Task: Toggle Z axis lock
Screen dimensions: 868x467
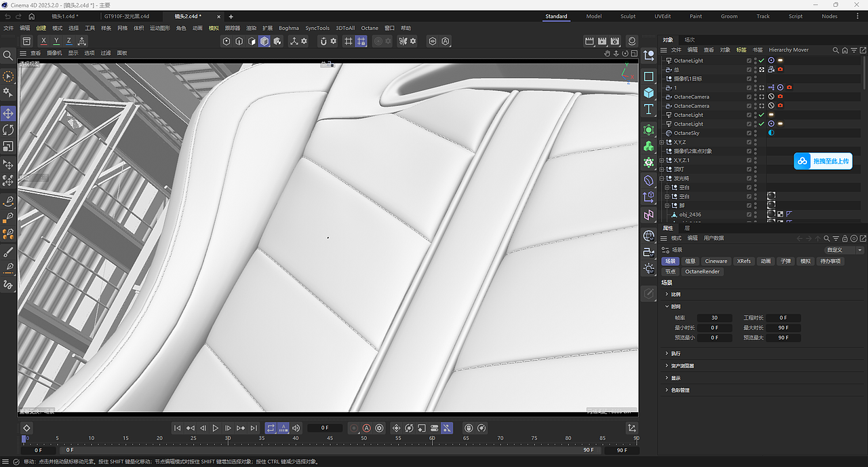Action: pyautogui.click(x=68, y=41)
